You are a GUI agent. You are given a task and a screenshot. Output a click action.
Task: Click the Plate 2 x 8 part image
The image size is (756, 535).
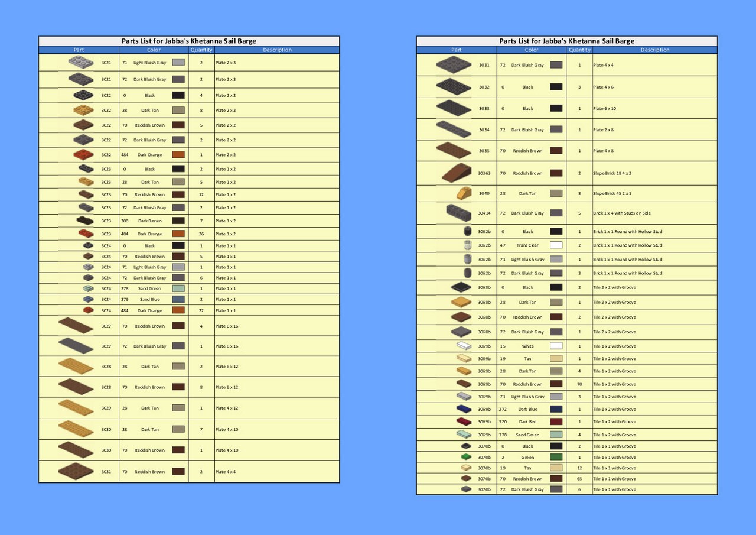point(454,129)
